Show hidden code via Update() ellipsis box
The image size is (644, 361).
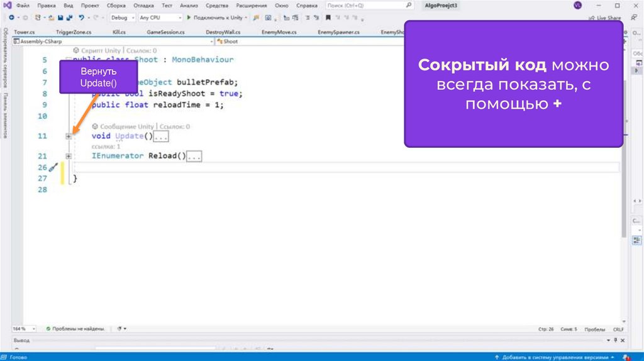click(160, 136)
